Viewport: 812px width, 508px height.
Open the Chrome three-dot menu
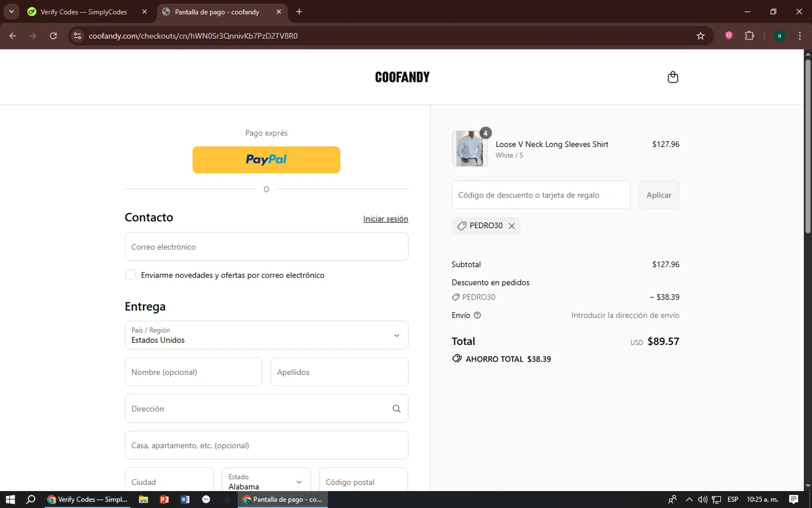800,36
